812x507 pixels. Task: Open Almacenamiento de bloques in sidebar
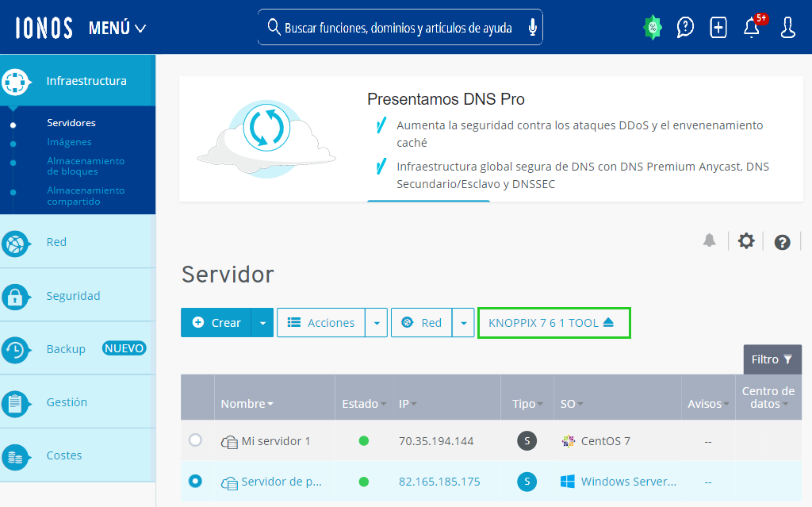86,166
